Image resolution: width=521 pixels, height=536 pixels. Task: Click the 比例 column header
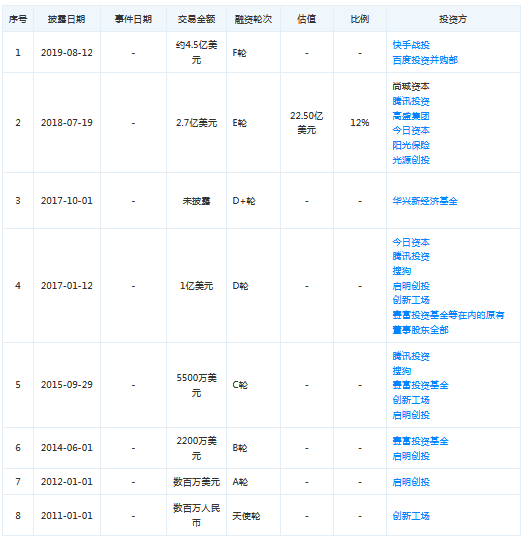(x=360, y=19)
